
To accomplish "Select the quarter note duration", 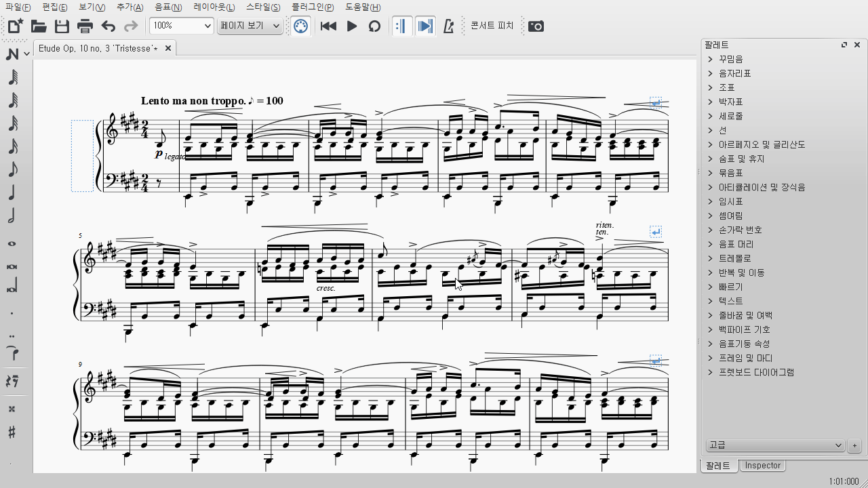I will click(12, 193).
